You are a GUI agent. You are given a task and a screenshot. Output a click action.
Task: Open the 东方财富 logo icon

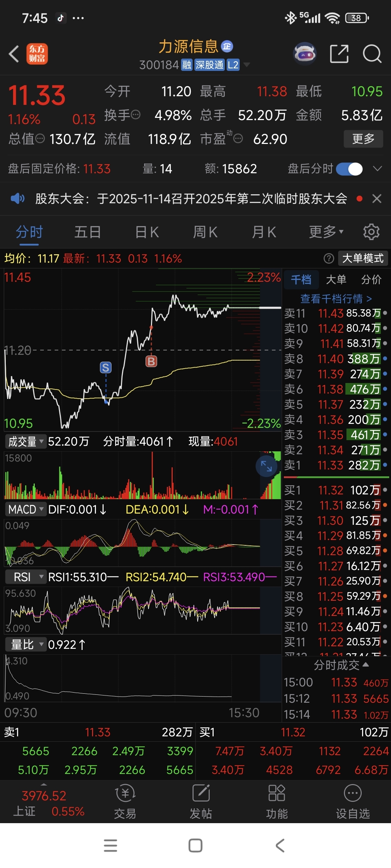point(37,54)
